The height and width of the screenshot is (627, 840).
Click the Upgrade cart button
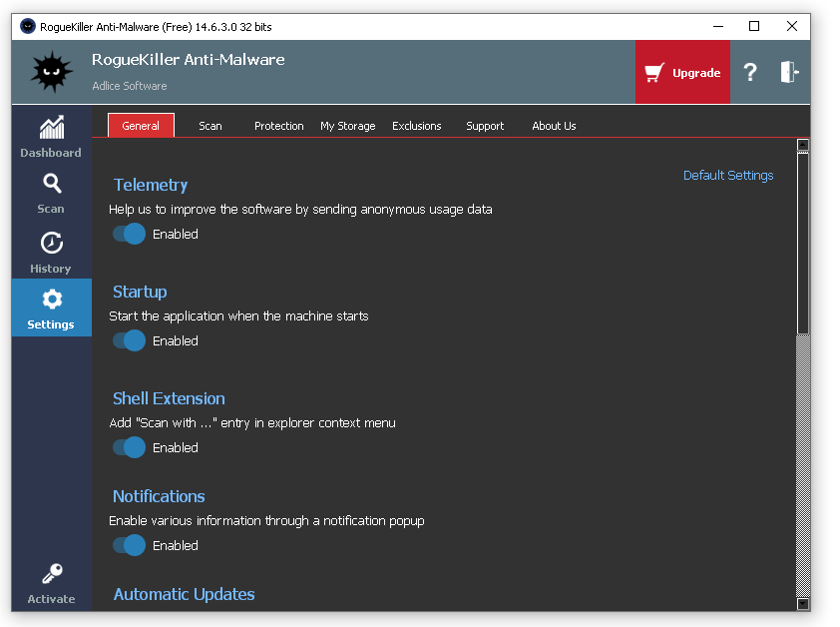click(682, 72)
